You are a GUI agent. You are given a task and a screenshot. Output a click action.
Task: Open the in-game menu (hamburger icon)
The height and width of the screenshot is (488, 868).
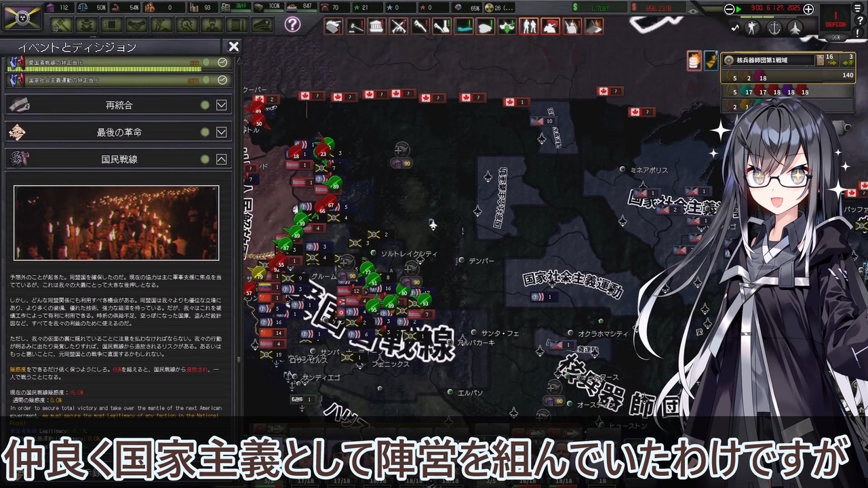[x=857, y=9]
